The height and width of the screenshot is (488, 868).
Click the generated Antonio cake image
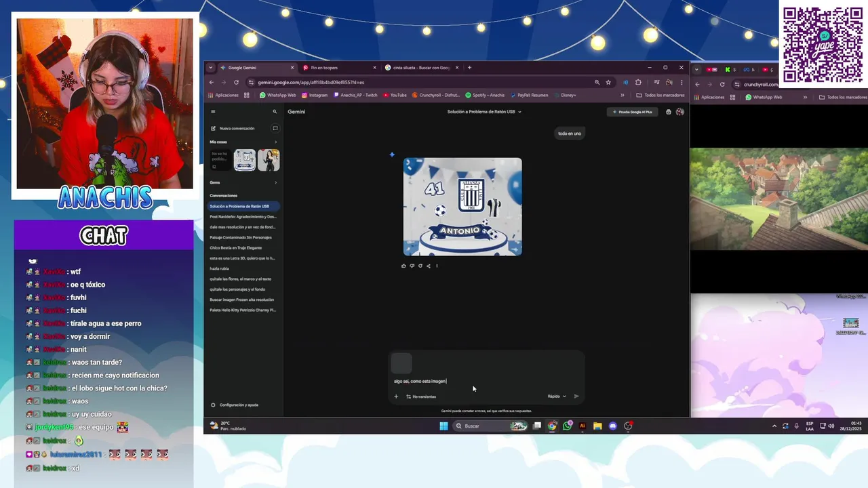(x=462, y=207)
